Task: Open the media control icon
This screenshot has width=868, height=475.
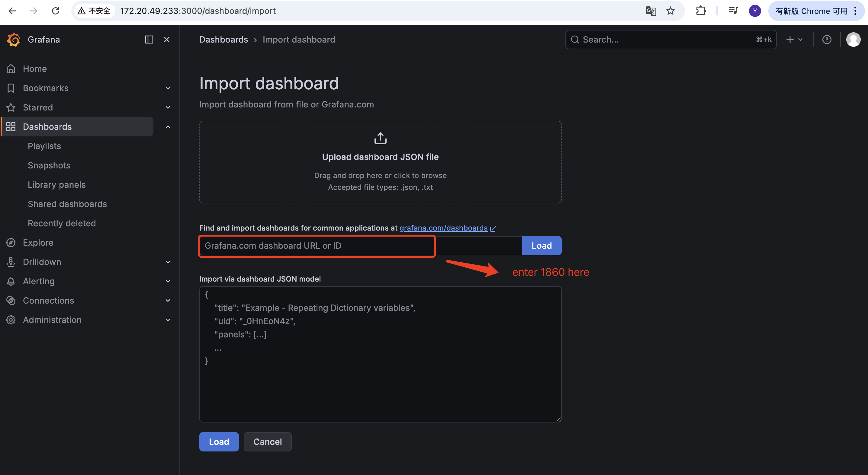Action: click(733, 11)
